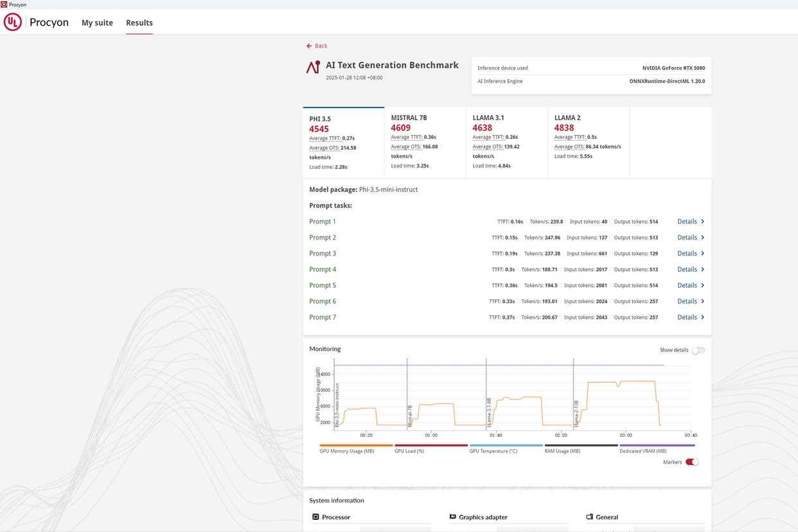Open the Results tab

click(139, 23)
